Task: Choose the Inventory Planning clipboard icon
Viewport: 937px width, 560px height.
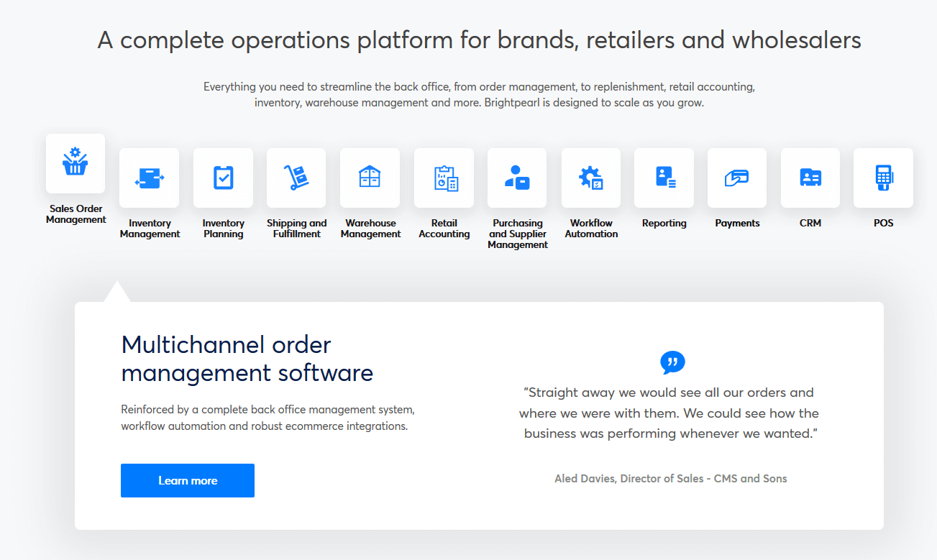Action: pyautogui.click(x=223, y=178)
